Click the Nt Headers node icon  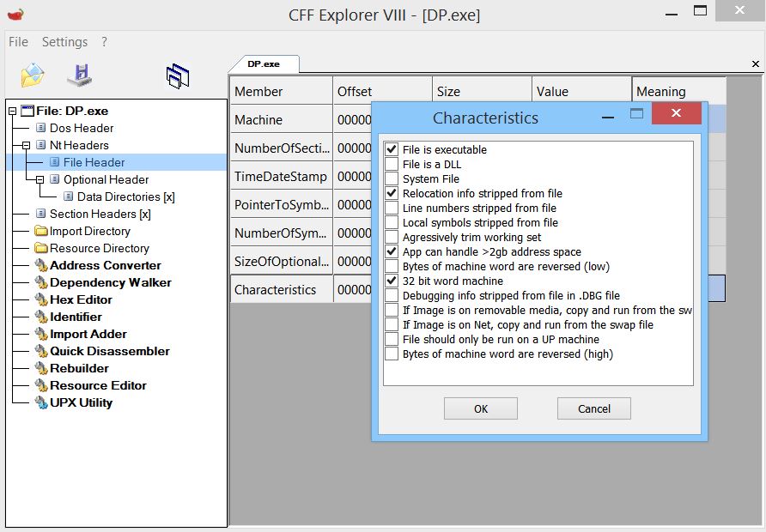41,145
